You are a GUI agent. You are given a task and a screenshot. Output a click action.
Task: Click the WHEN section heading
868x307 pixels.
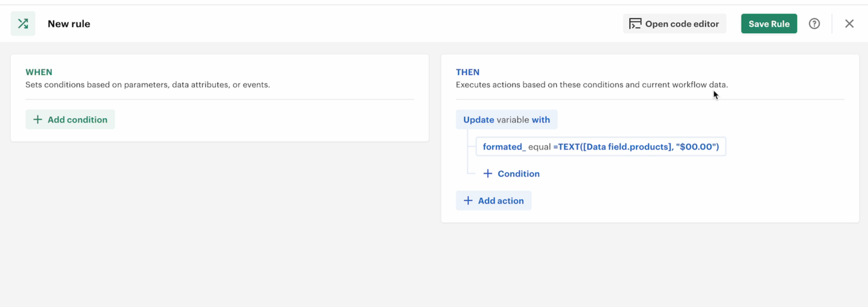[x=39, y=72]
